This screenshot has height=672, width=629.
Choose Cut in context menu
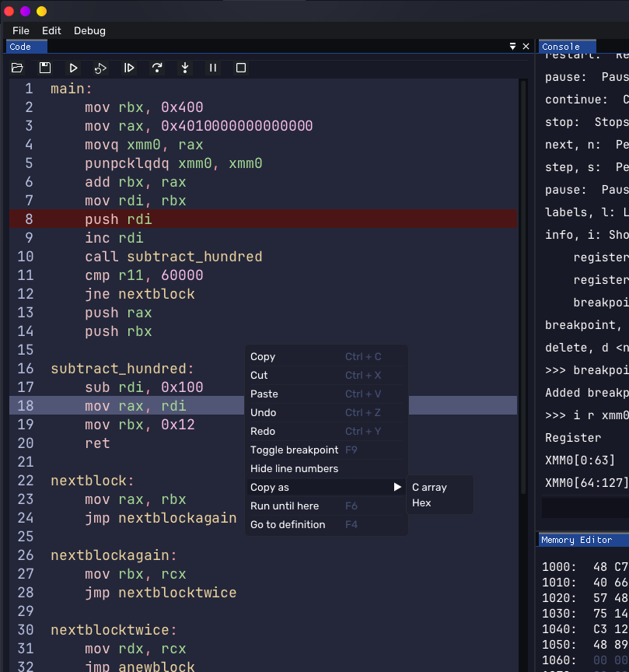pos(326,376)
